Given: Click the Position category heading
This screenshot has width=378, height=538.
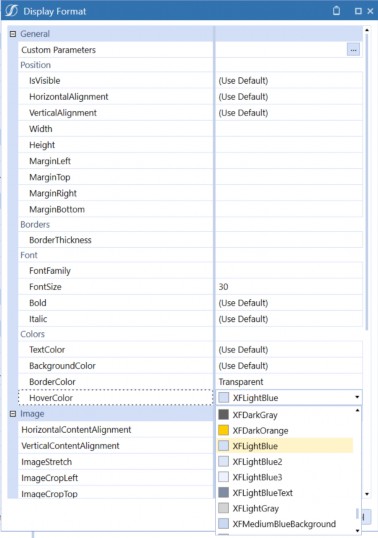Looking at the screenshot, I should tap(35, 65).
